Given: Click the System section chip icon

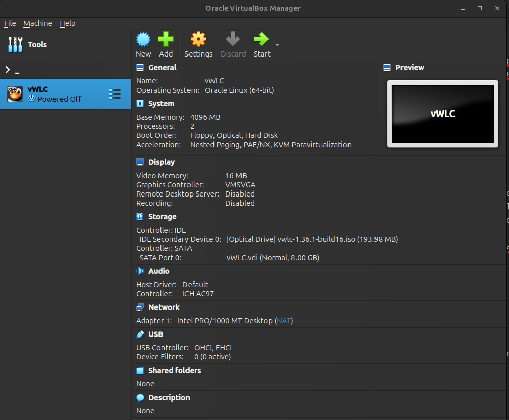Looking at the screenshot, I should [140, 104].
